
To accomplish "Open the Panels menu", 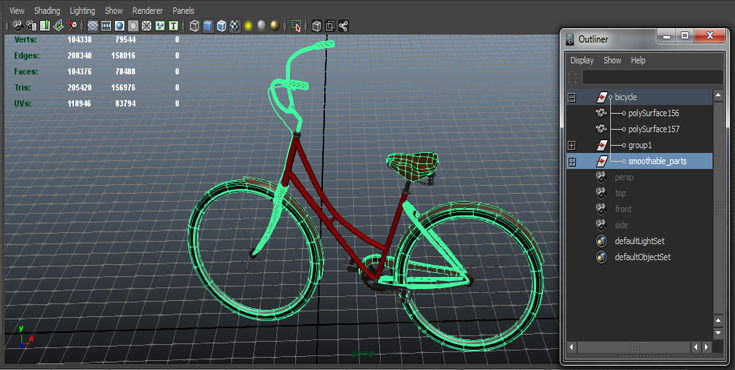I will pyautogui.click(x=183, y=10).
